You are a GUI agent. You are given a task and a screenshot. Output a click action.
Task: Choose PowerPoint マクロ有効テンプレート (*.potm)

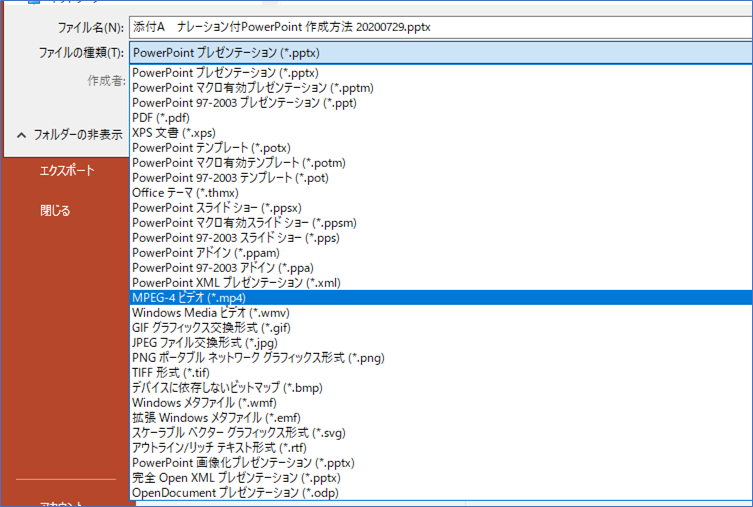(x=441, y=163)
